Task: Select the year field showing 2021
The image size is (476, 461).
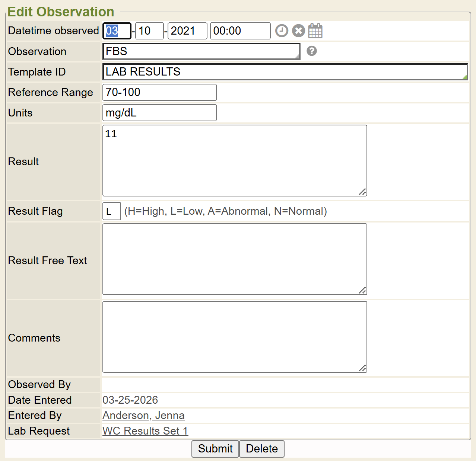Action: click(187, 31)
